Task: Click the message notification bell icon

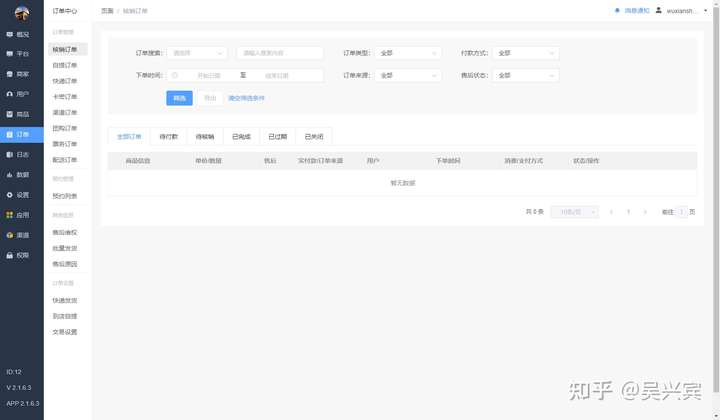Action: click(x=617, y=11)
